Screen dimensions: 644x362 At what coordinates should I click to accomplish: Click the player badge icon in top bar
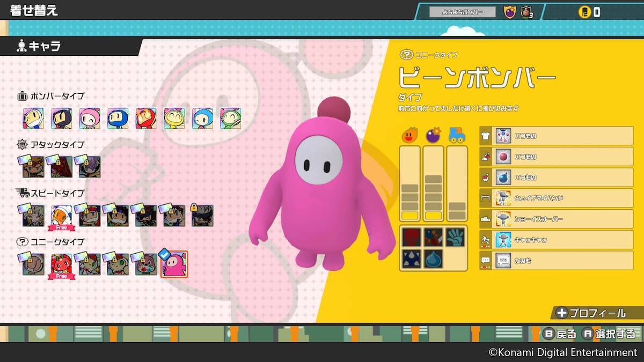click(510, 11)
